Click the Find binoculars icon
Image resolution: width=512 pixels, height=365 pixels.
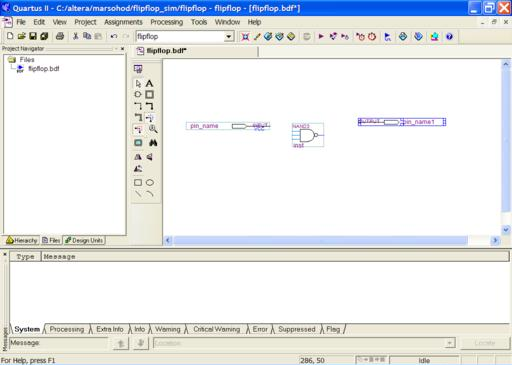(153, 143)
